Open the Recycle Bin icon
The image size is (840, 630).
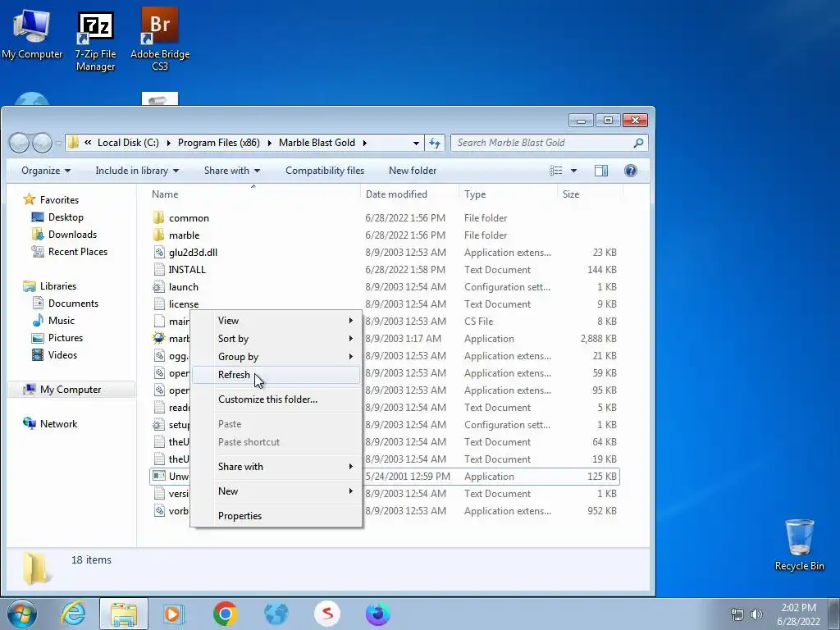tap(799, 545)
